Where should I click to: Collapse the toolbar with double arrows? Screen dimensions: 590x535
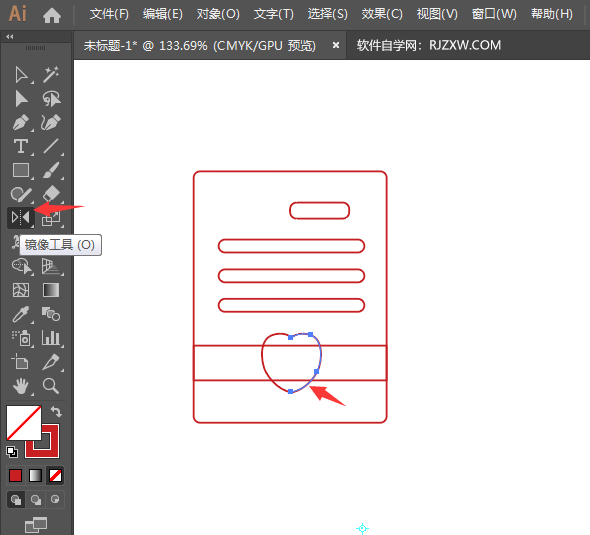10,36
